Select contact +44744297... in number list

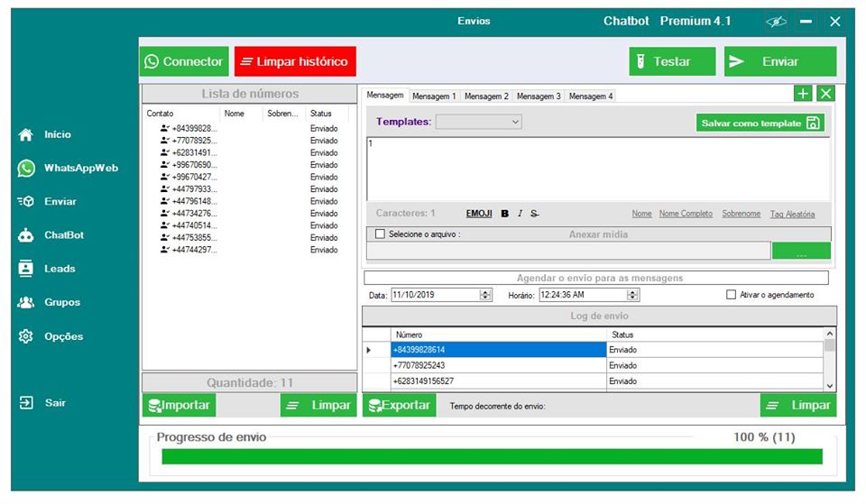189,250
